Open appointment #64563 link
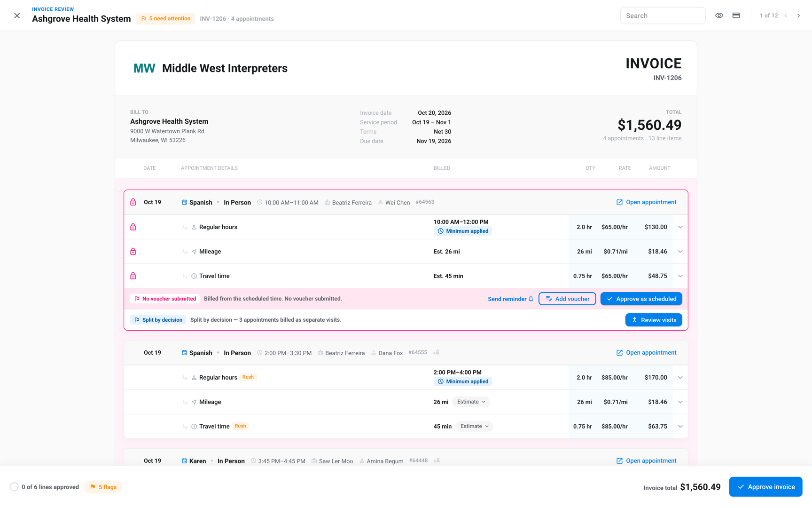Image resolution: width=812 pixels, height=508 pixels. pos(646,202)
